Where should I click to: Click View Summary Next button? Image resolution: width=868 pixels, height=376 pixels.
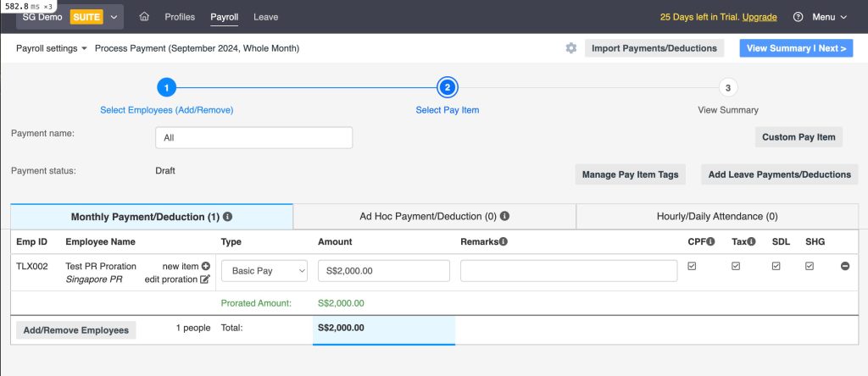[x=796, y=48]
